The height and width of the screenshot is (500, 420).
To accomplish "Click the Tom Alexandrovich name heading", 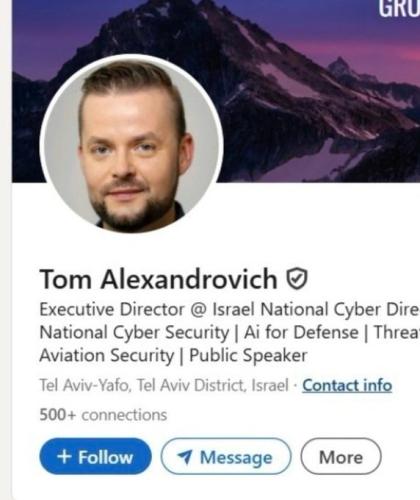I will (158, 279).
